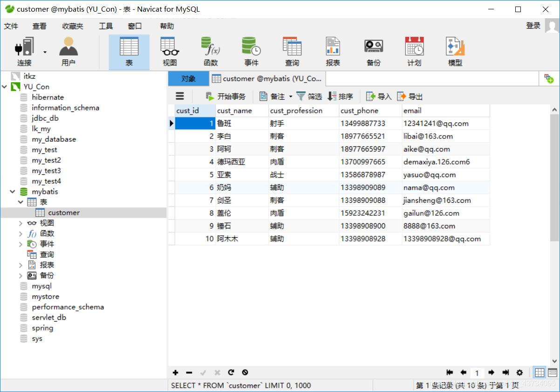Viewport: 560px width, 392px height.
Task: Go to the first page of records
Action: 450,372
